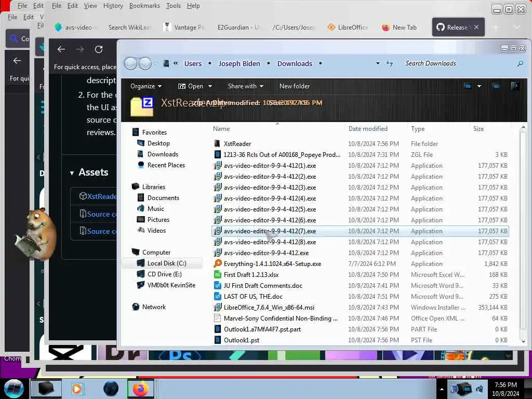532x399 pixels.
Task: Open the Firefox Tools menu
Action: coord(174,6)
